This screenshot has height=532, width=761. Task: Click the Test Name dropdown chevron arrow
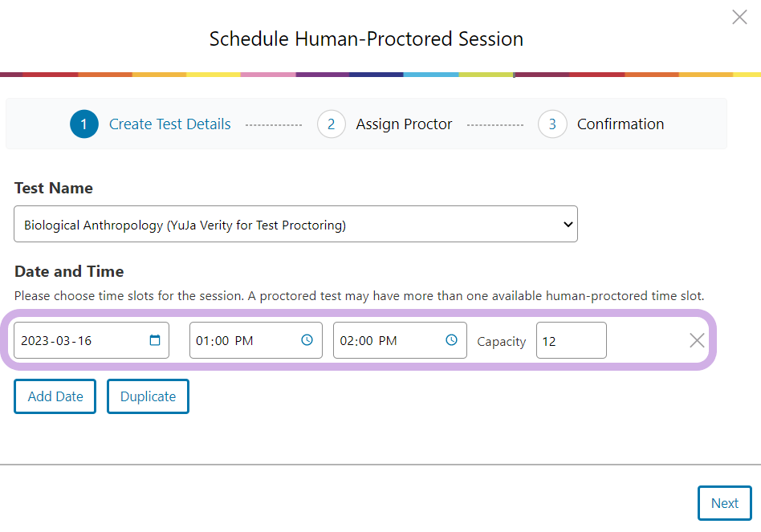568,225
